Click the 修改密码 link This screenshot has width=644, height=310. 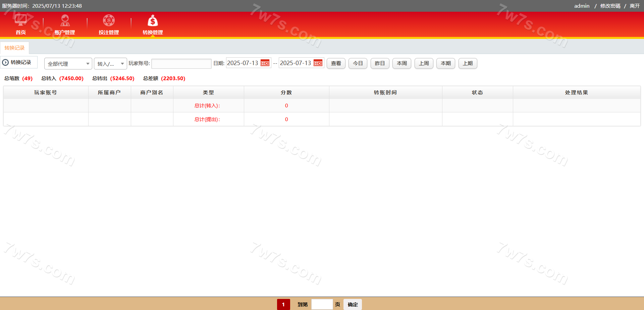[610, 6]
